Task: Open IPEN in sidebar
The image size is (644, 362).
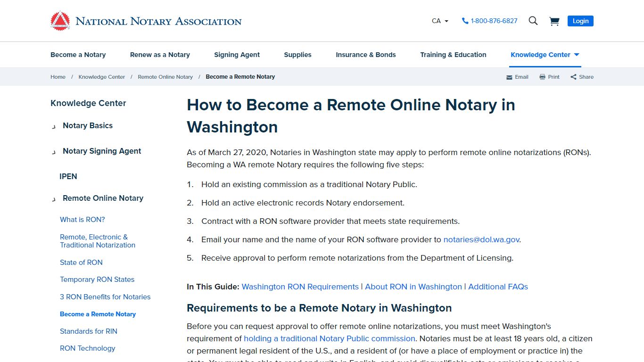Action: (68, 176)
